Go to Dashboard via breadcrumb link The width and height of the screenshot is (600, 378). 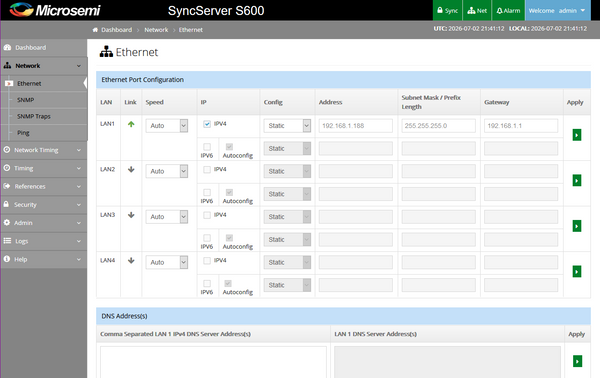[x=116, y=30]
